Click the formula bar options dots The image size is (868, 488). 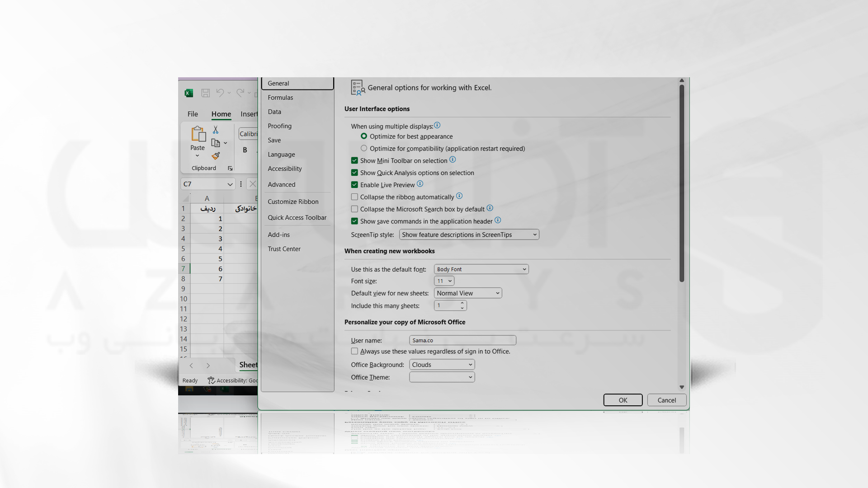(x=241, y=184)
